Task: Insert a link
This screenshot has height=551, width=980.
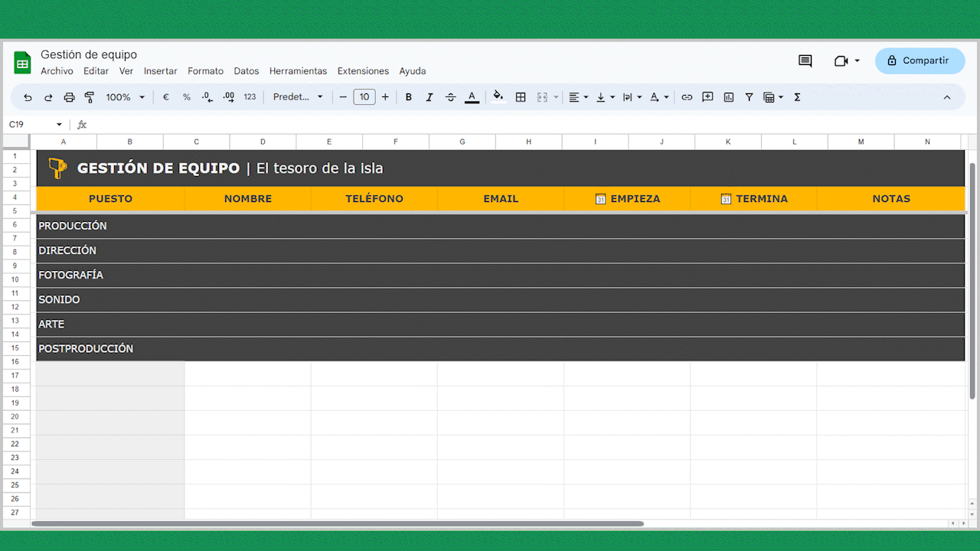Action: point(687,97)
